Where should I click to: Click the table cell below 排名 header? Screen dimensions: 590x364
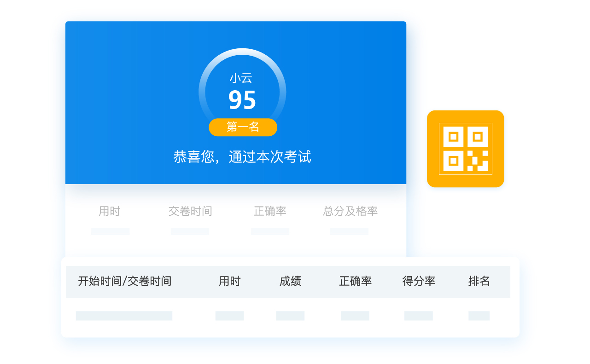click(479, 316)
